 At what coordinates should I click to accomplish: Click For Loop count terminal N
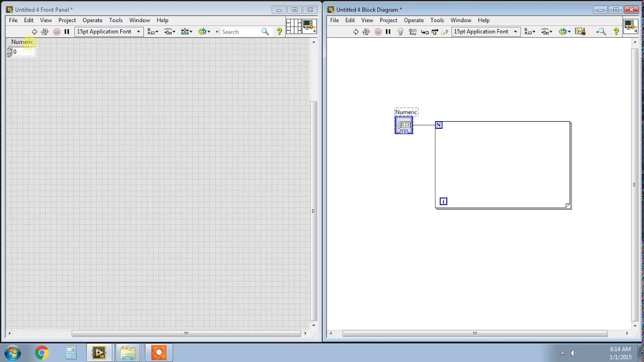click(x=439, y=125)
